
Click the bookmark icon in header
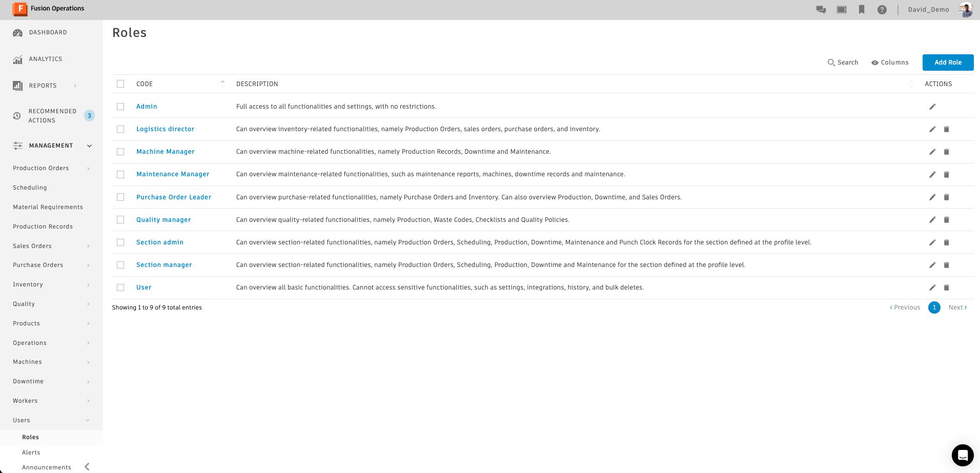pyautogui.click(x=862, y=10)
